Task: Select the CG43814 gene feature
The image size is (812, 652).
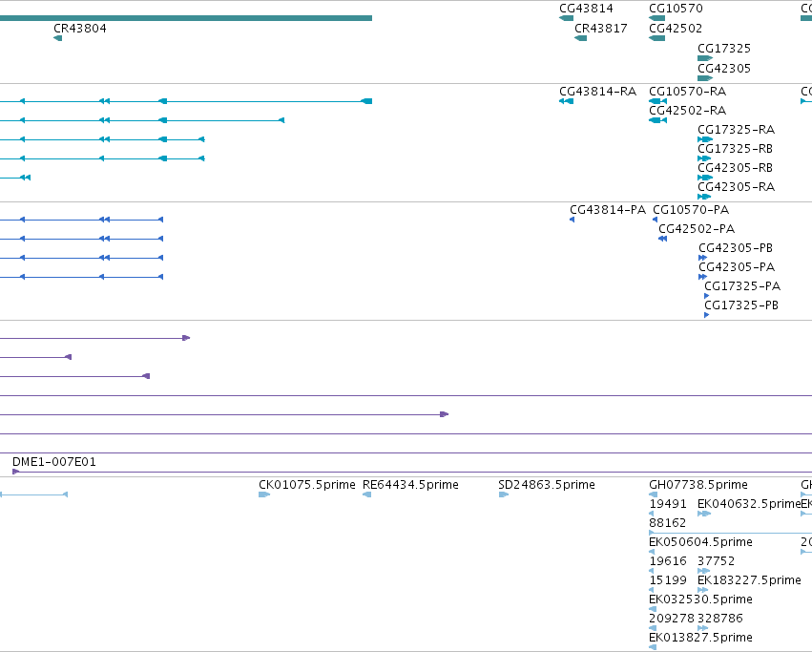Action: (566, 18)
